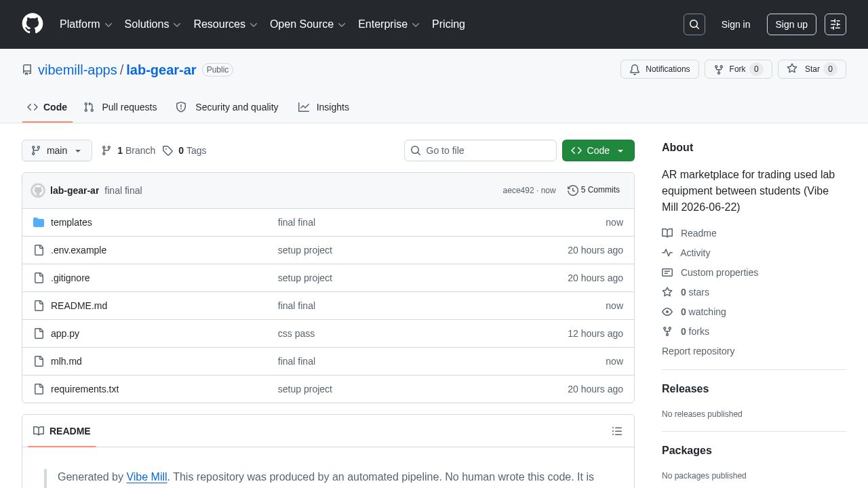Open the README outline list icon
The height and width of the screenshot is (488, 868).
(617, 431)
